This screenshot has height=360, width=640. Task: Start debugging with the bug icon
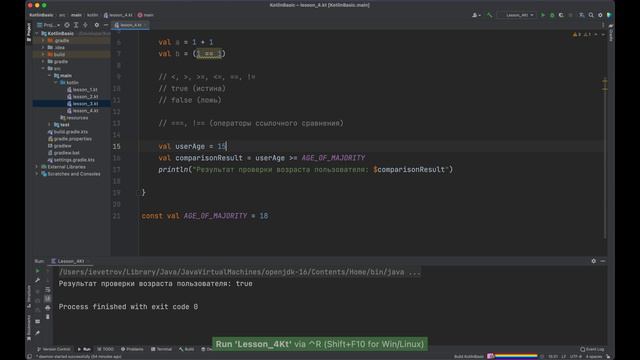tap(552, 15)
